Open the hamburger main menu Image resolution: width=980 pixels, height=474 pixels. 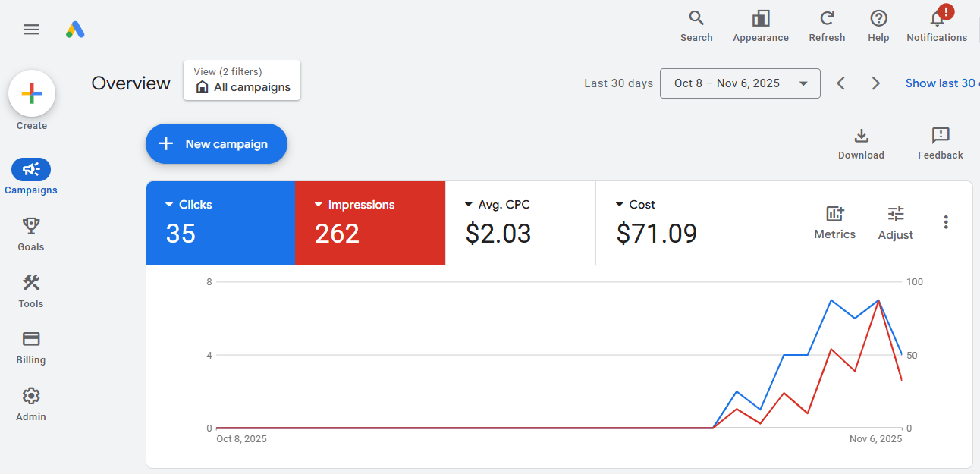(31, 30)
